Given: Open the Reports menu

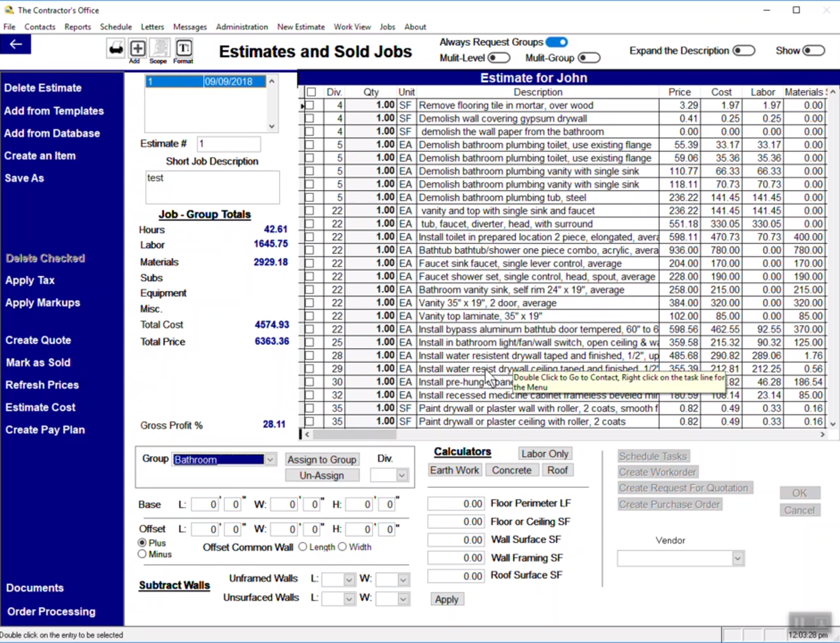Looking at the screenshot, I should click(77, 27).
